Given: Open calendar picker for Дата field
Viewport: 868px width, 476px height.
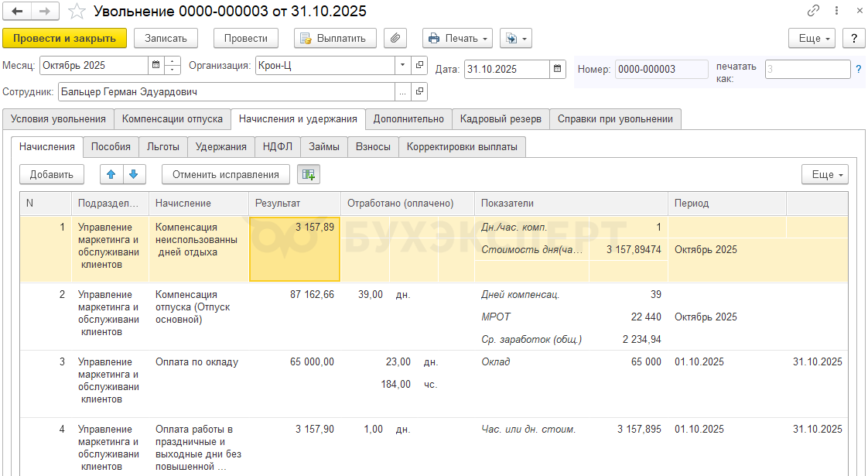Looking at the screenshot, I should (558, 69).
